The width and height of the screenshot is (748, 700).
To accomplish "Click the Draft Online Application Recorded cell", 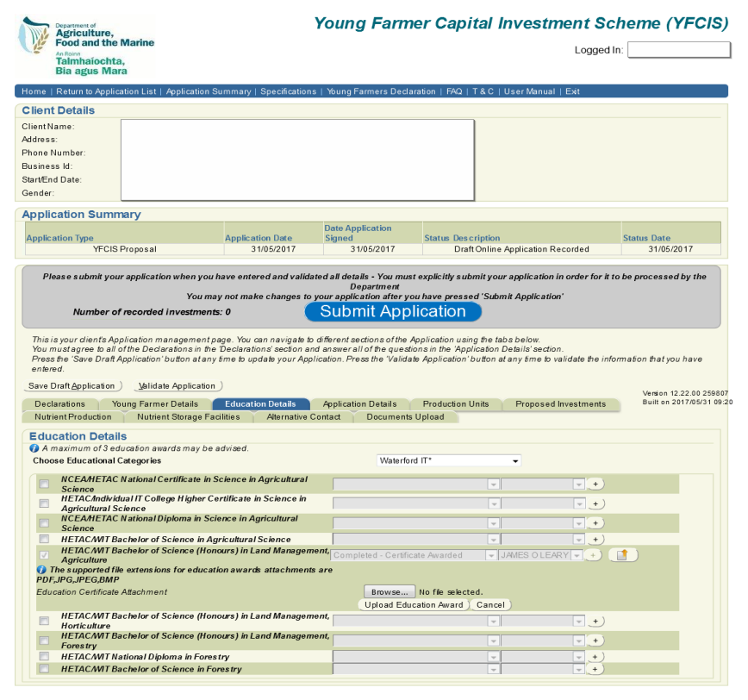I will [x=521, y=249].
